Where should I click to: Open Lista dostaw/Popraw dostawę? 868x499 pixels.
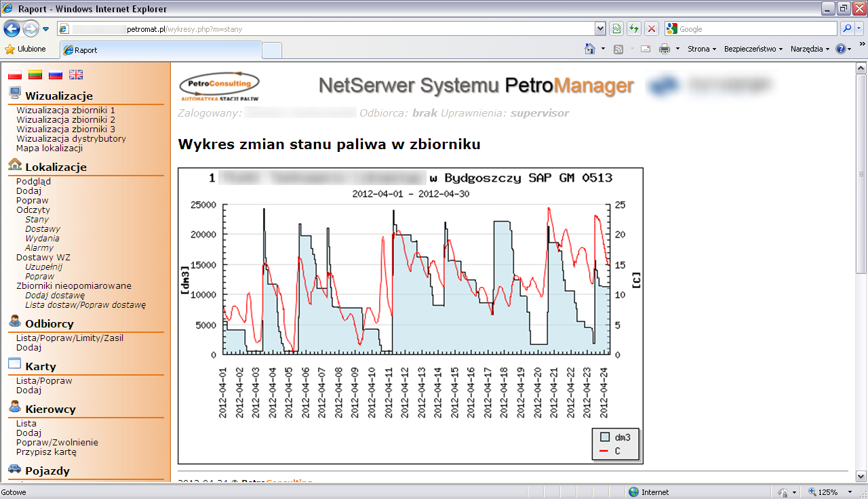click(x=85, y=305)
